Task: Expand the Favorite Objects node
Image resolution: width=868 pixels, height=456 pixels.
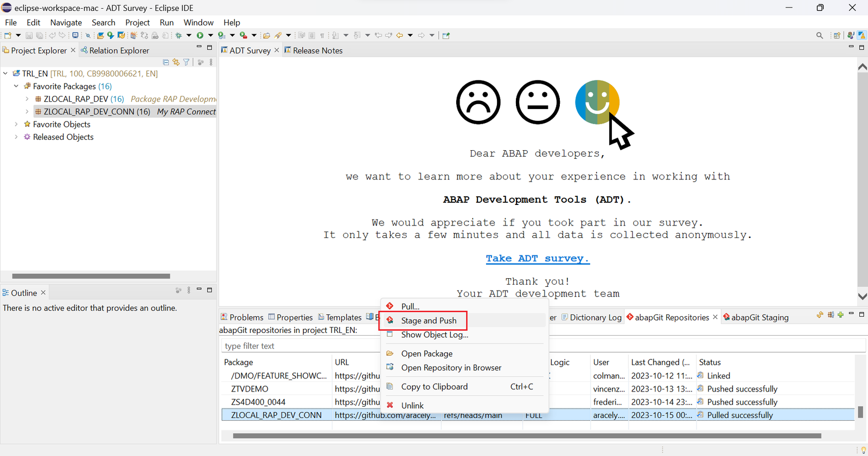Action: (16, 124)
